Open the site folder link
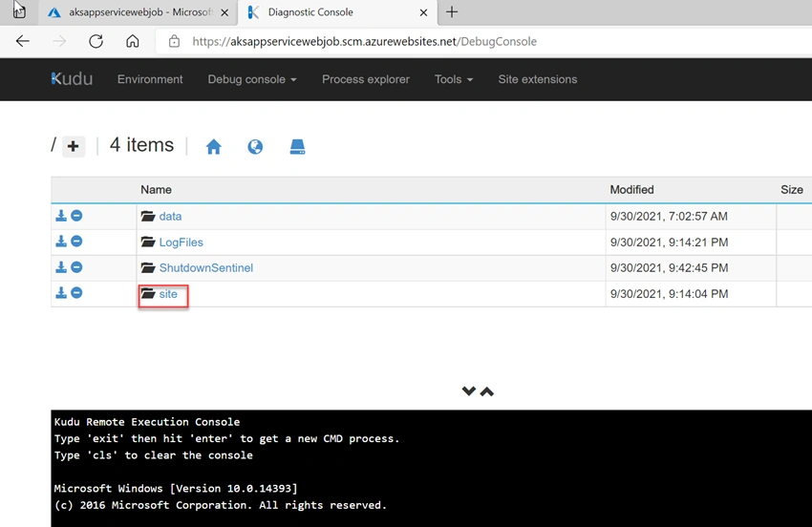 coord(168,294)
